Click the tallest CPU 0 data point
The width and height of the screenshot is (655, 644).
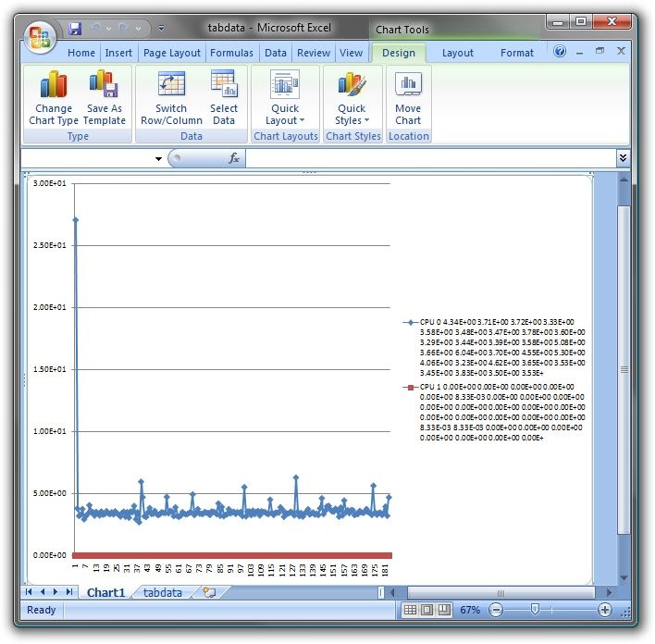click(x=76, y=220)
